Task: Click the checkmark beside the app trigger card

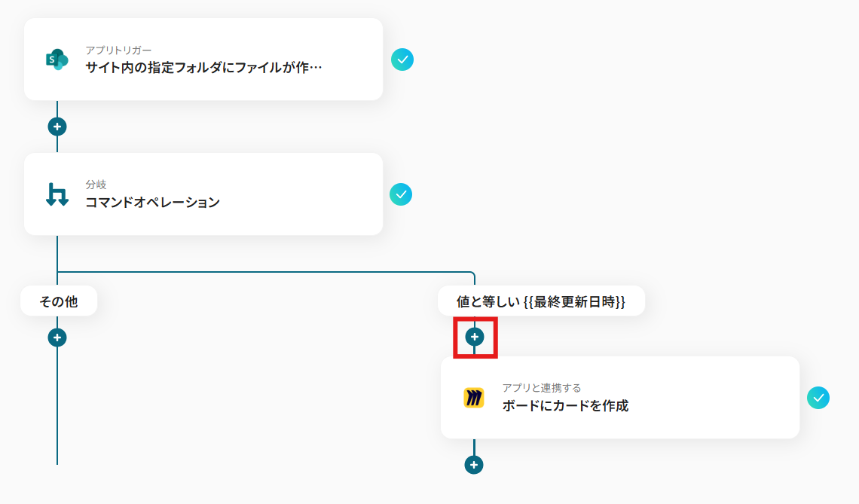Action: (402, 60)
